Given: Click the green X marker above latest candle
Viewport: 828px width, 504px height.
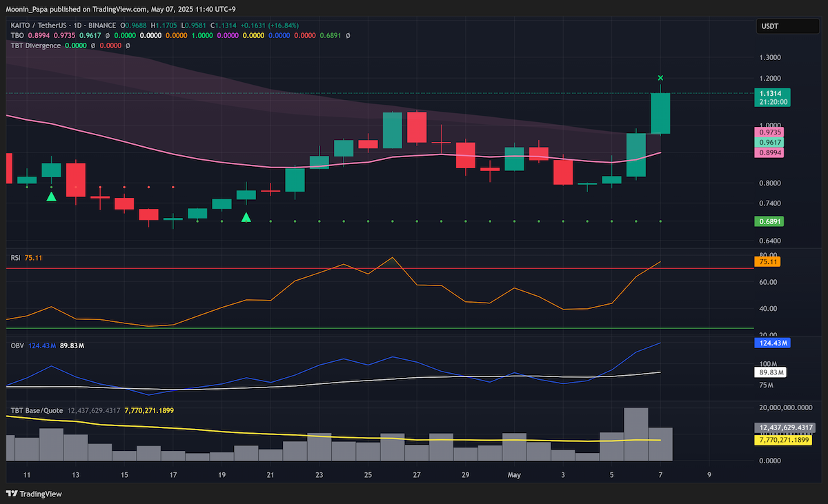Looking at the screenshot, I should [660, 78].
